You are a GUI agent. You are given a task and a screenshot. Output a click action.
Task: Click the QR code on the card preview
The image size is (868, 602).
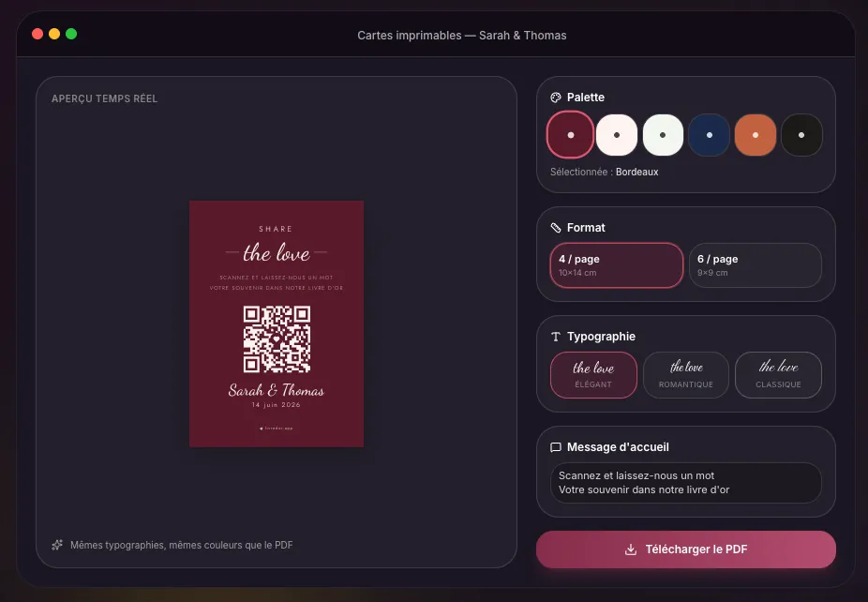click(x=277, y=339)
